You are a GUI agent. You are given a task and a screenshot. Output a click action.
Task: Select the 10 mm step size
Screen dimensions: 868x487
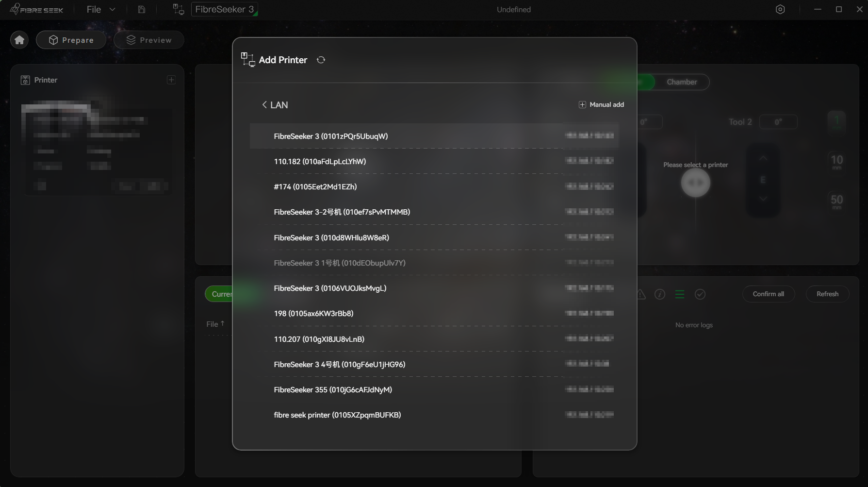coord(836,162)
